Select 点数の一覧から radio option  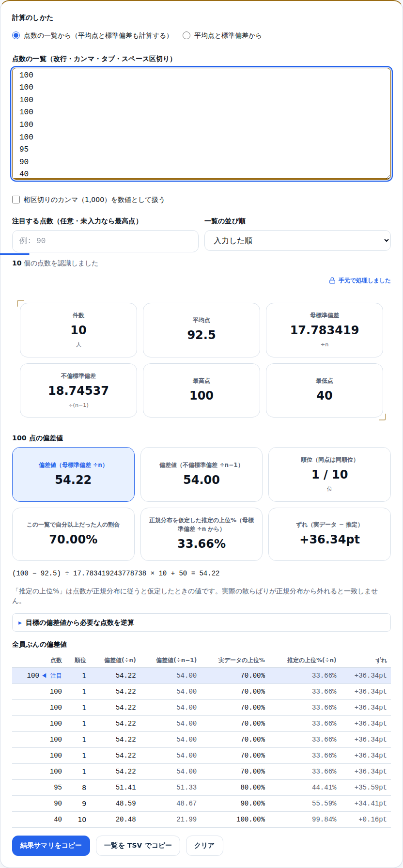coord(16,35)
